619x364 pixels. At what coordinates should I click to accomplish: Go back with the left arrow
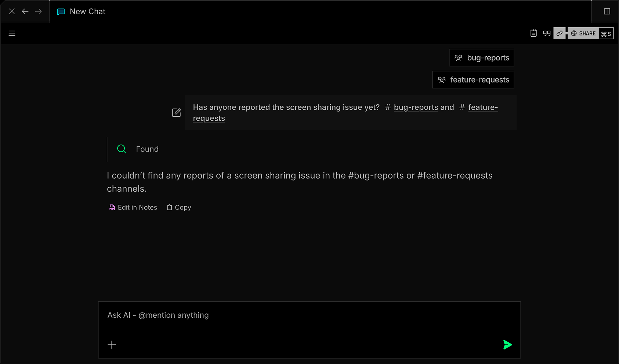coord(25,12)
